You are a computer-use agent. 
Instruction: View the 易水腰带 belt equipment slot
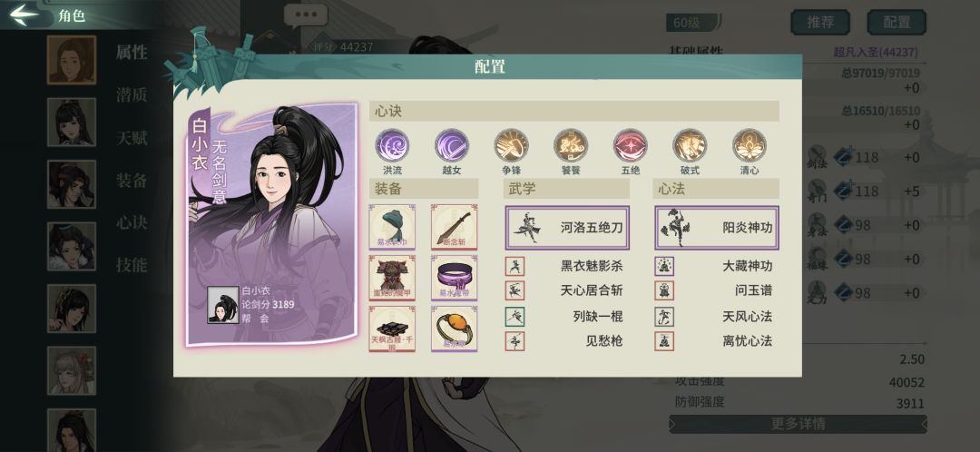click(455, 278)
